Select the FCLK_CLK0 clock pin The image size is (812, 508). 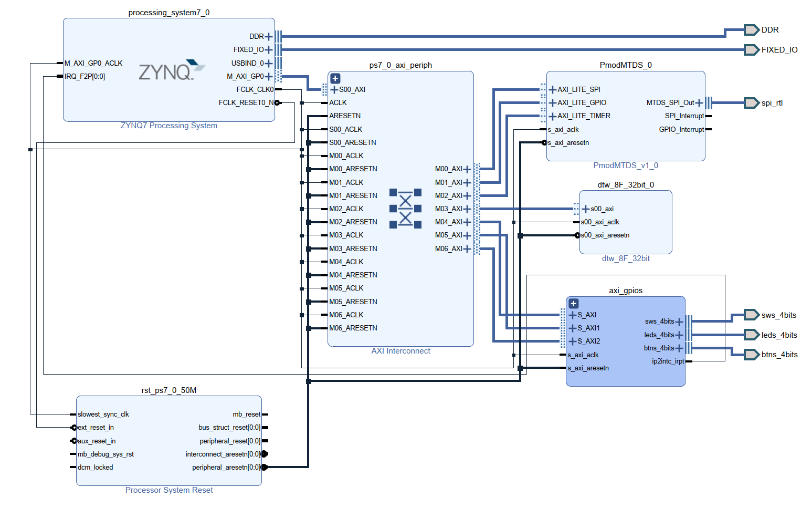click(255, 89)
